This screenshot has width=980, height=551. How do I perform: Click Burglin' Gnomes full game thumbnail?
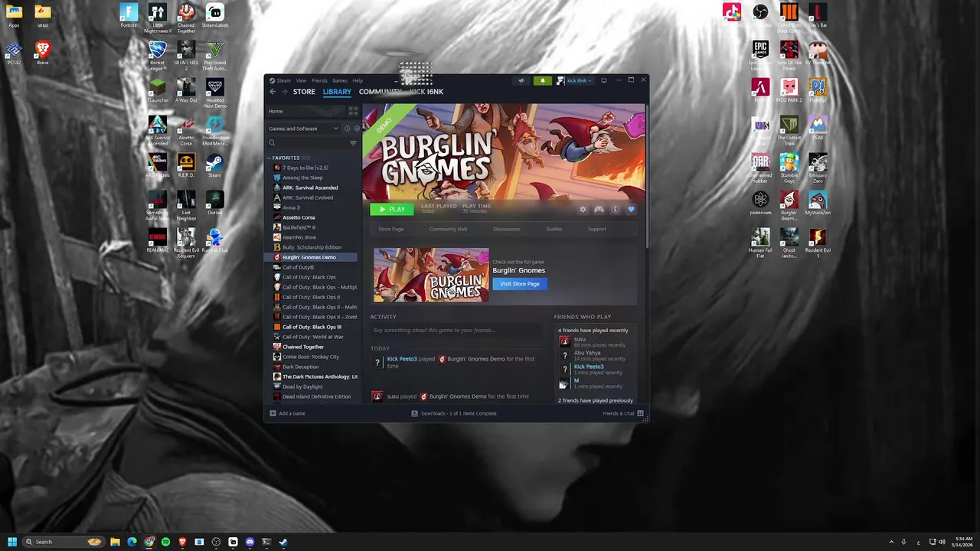[431, 275]
